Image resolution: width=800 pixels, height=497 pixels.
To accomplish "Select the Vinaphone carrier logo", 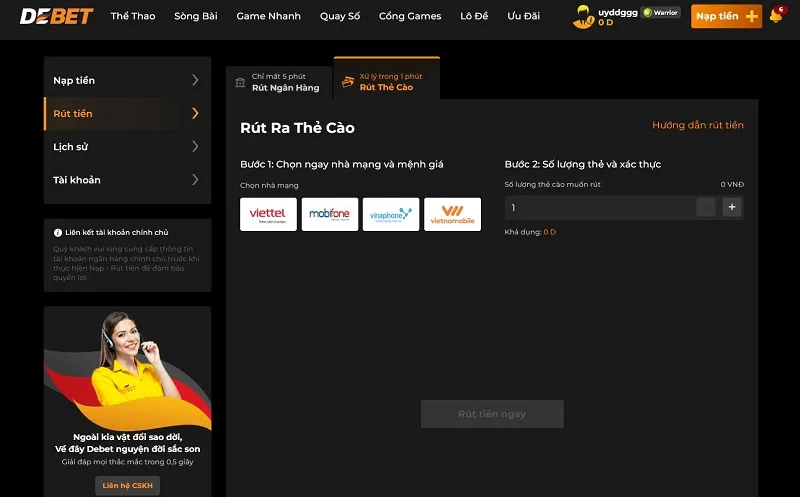I will tap(391, 214).
